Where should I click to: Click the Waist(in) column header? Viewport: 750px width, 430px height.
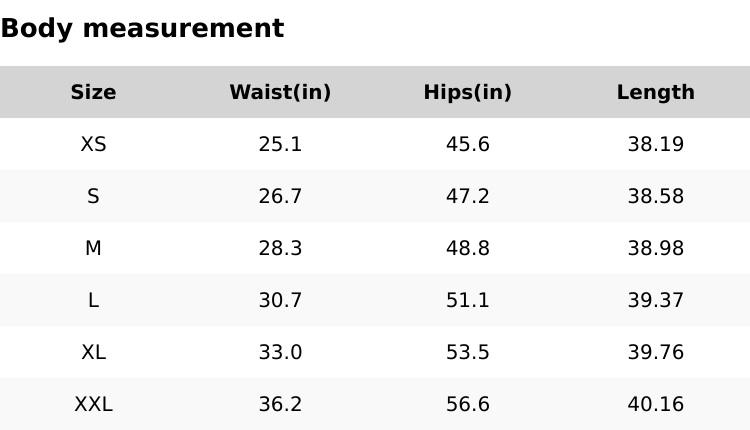pyautogui.click(x=280, y=93)
